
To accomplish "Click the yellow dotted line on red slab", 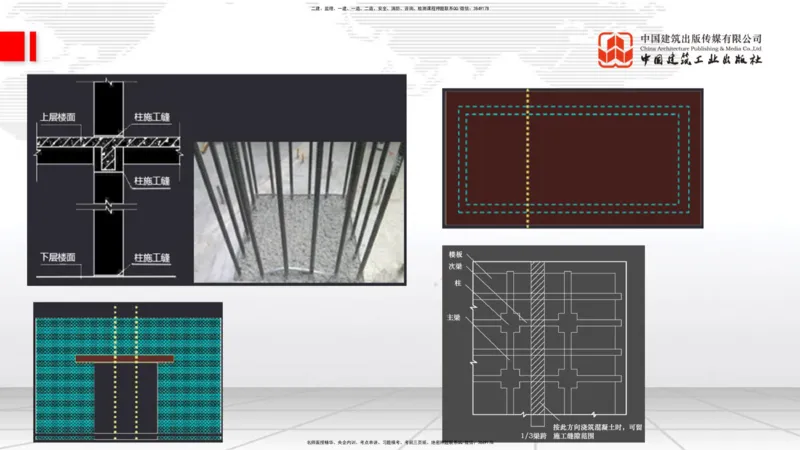I will tap(527, 160).
